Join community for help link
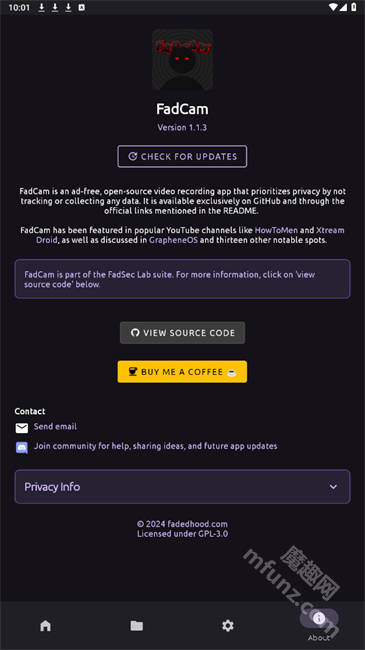Image resolution: width=365 pixels, height=650 pixels. [156, 446]
